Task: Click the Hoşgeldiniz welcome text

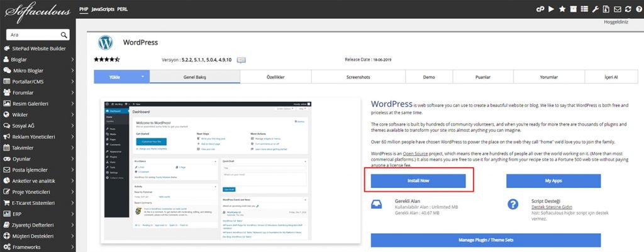Action: tap(616, 22)
